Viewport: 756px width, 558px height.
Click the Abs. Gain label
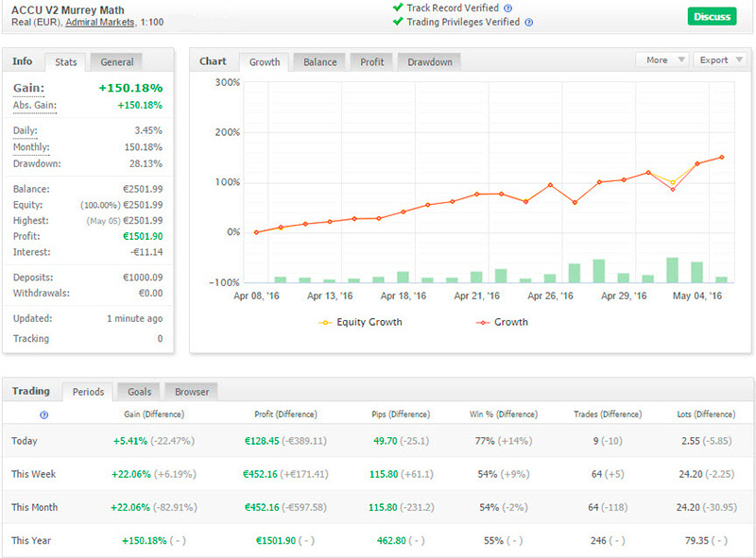tap(35, 106)
